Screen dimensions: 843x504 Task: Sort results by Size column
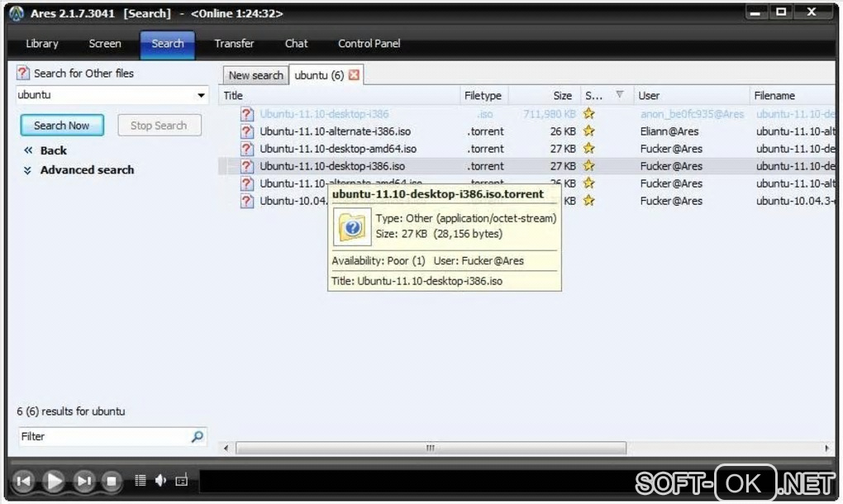coord(544,96)
